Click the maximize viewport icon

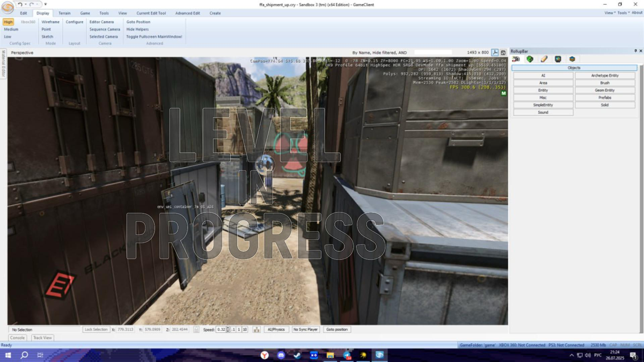pos(503,53)
